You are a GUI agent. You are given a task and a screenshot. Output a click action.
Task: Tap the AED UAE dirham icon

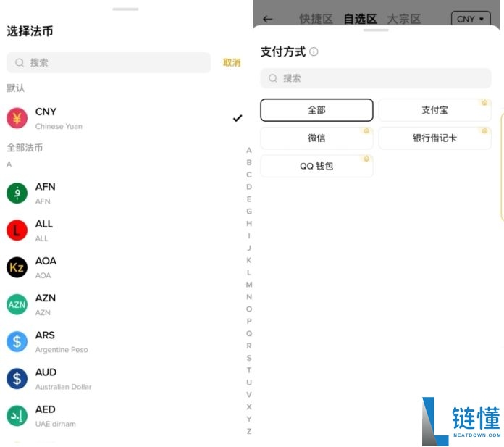pos(17,416)
